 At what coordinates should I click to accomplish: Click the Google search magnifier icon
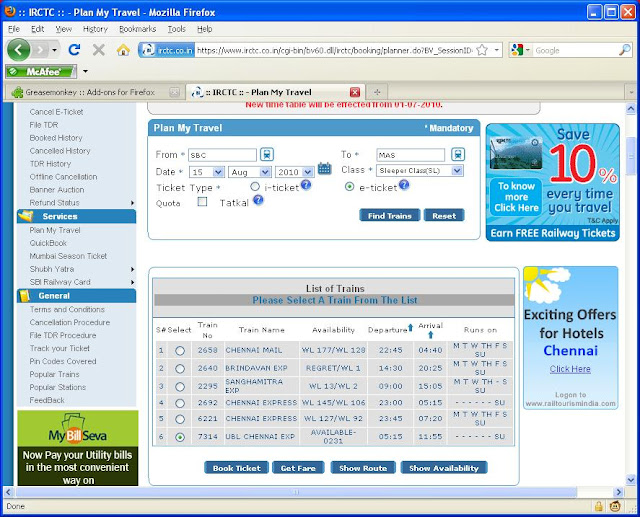pos(624,50)
